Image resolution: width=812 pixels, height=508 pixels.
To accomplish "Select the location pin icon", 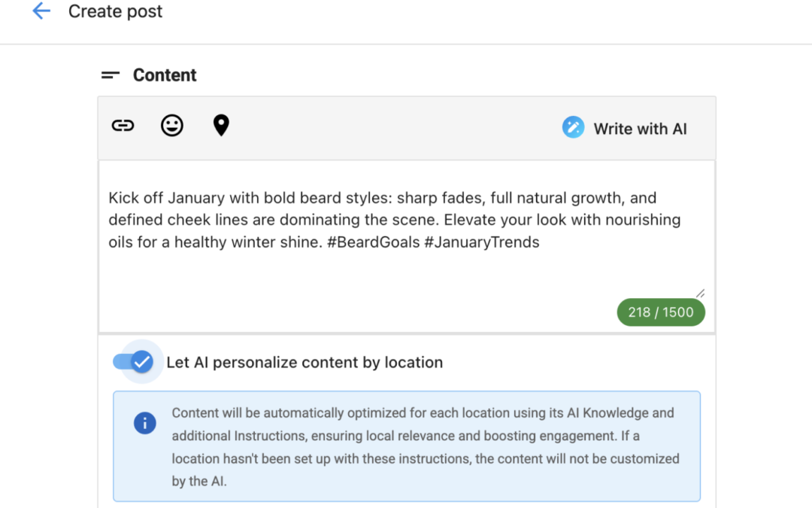I will pos(221,125).
